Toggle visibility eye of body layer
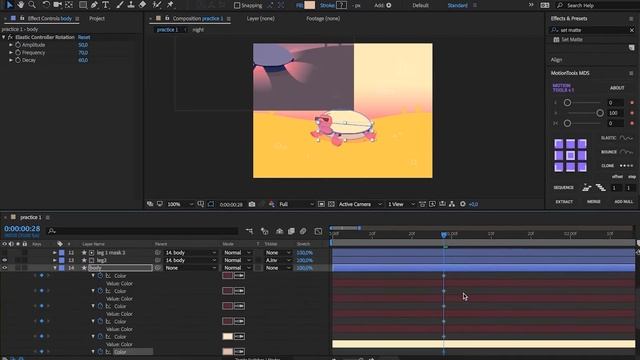The width and height of the screenshot is (640, 360). [x=4, y=268]
